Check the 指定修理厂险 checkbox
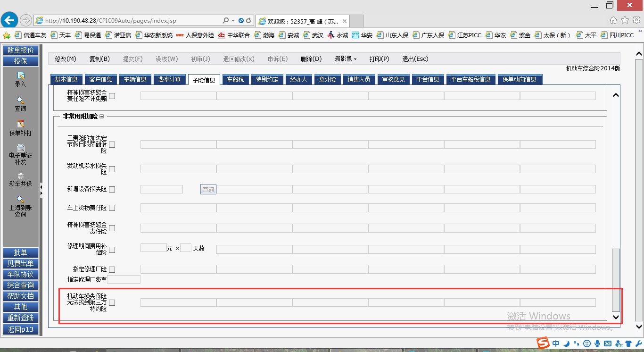The width and height of the screenshot is (644, 352). click(x=112, y=269)
